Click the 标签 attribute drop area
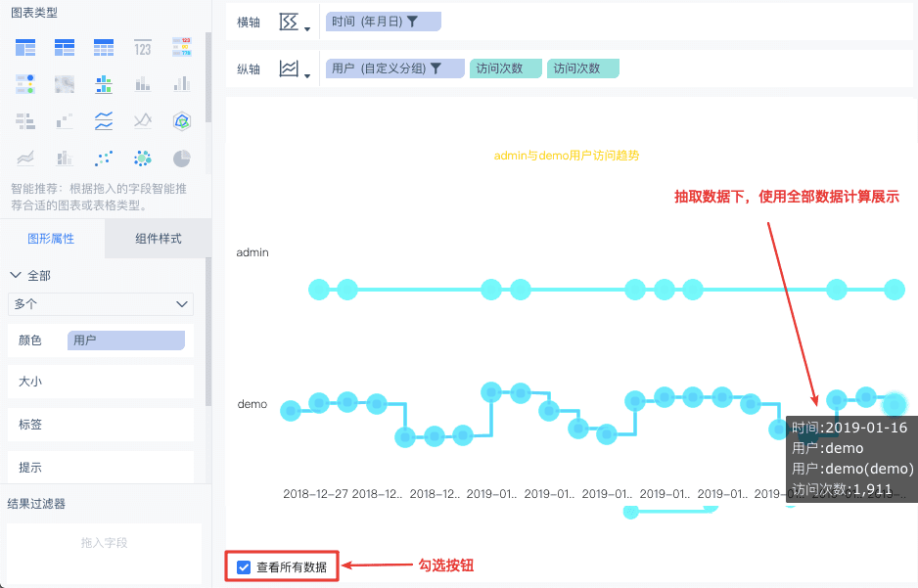This screenshot has height=588, width=918. [101, 425]
